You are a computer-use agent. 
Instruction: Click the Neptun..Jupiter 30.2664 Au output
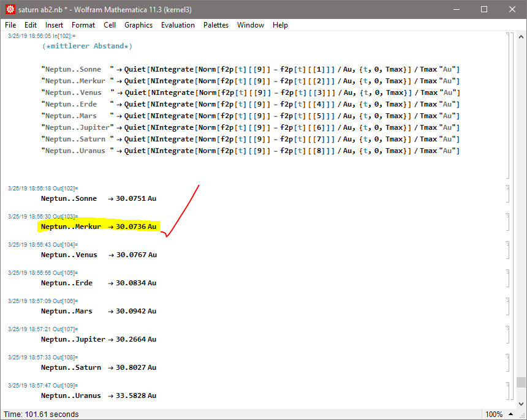click(98, 339)
